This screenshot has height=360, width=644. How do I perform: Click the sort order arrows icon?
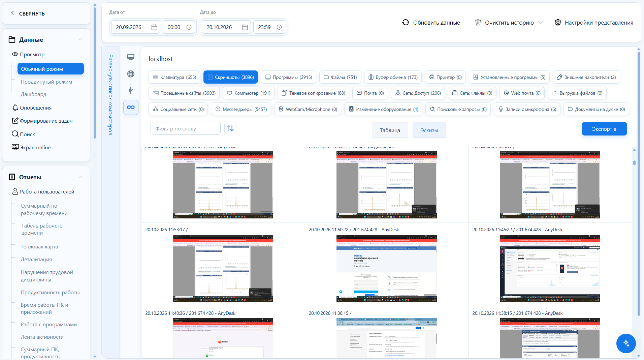pos(230,128)
